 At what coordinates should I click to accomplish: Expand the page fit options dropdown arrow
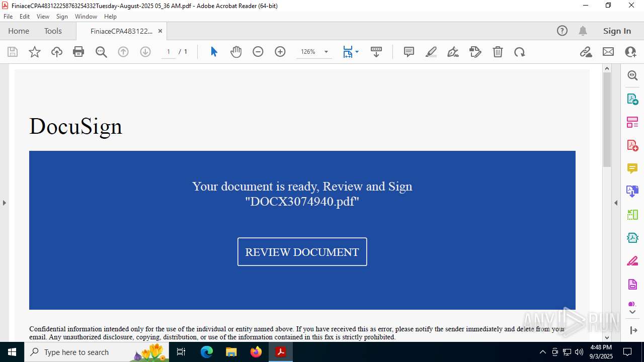click(357, 52)
